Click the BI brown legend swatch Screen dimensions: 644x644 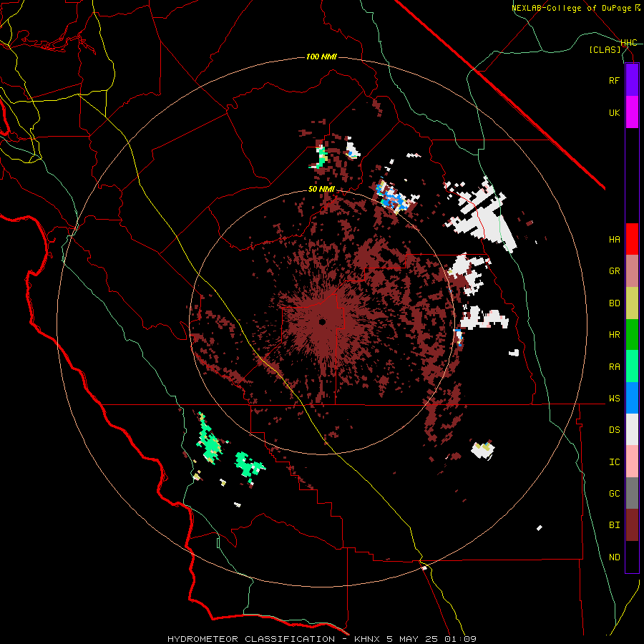coord(632,525)
